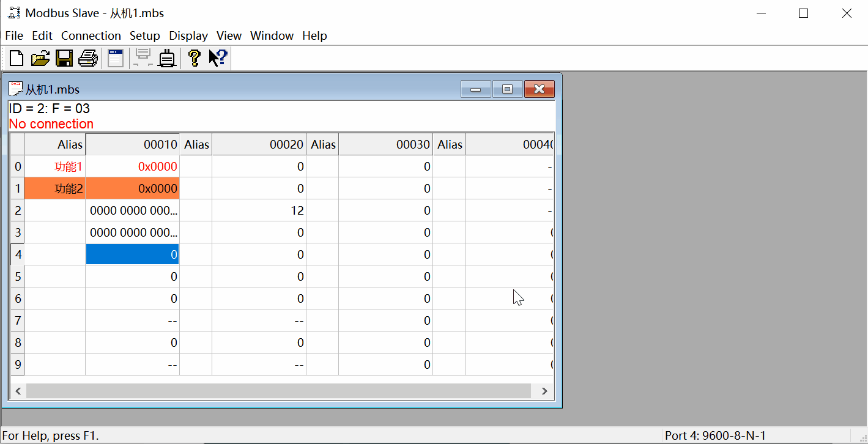Minimize the 从机1.mbs child window

click(476, 89)
